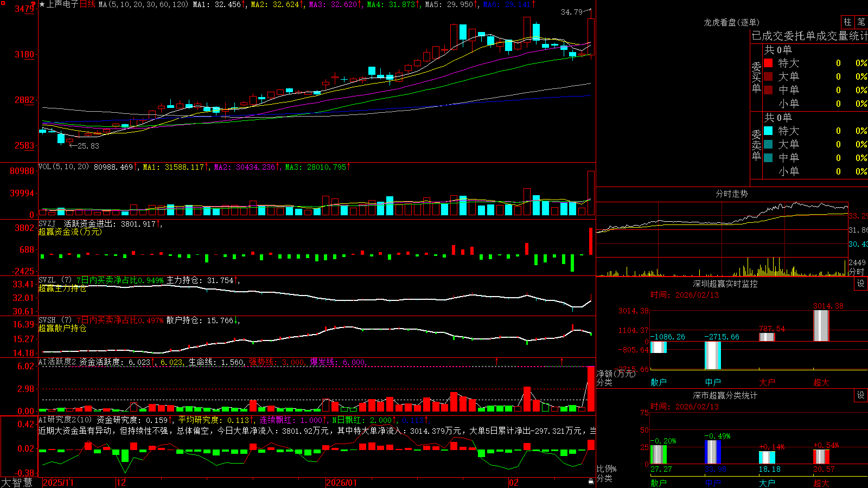Screen dimensions: 868x488
Task: Click the star icon before 上声电子
Action: coord(42,4)
